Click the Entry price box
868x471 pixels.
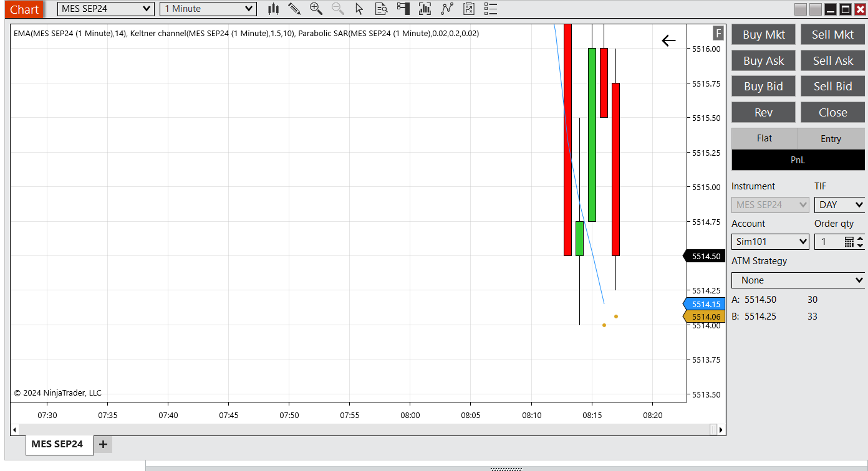[x=831, y=138]
